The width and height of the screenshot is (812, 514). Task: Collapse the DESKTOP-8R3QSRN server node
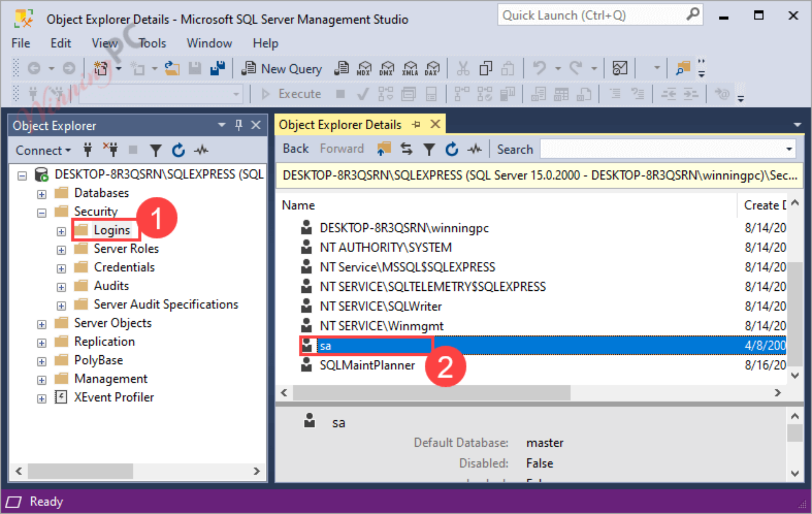[x=22, y=175]
